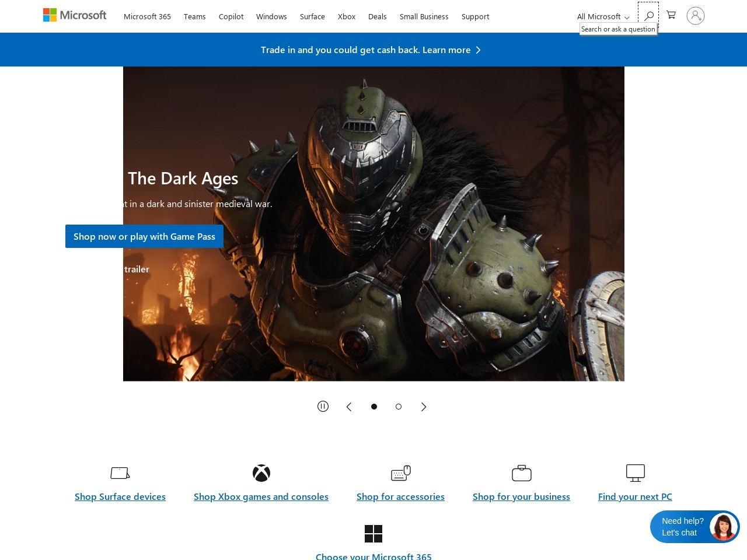The width and height of the screenshot is (747, 560).
Task: Pause the hero carousel
Action: pos(323,407)
